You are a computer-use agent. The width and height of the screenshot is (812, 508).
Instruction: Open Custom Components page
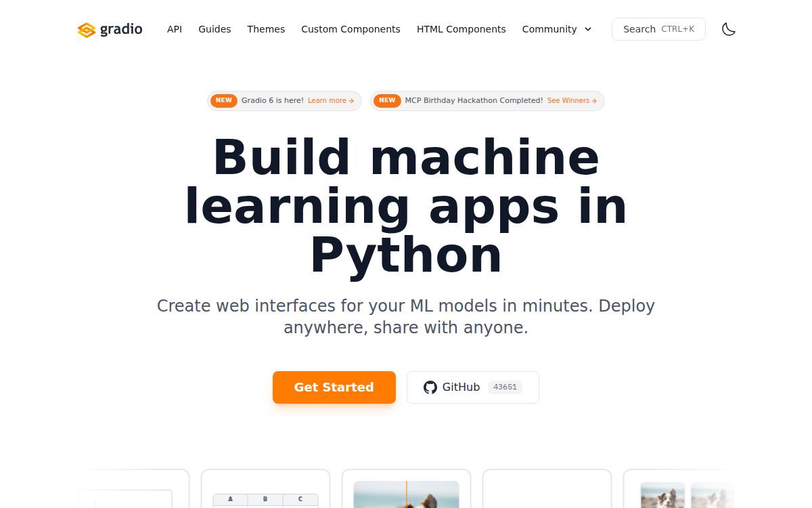tap(351, 29)
